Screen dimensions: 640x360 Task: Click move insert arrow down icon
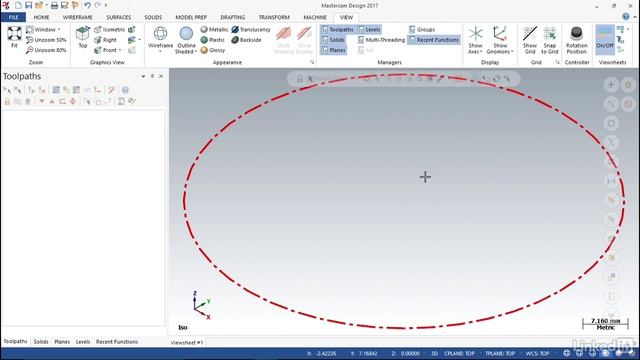tap(42, 101)
